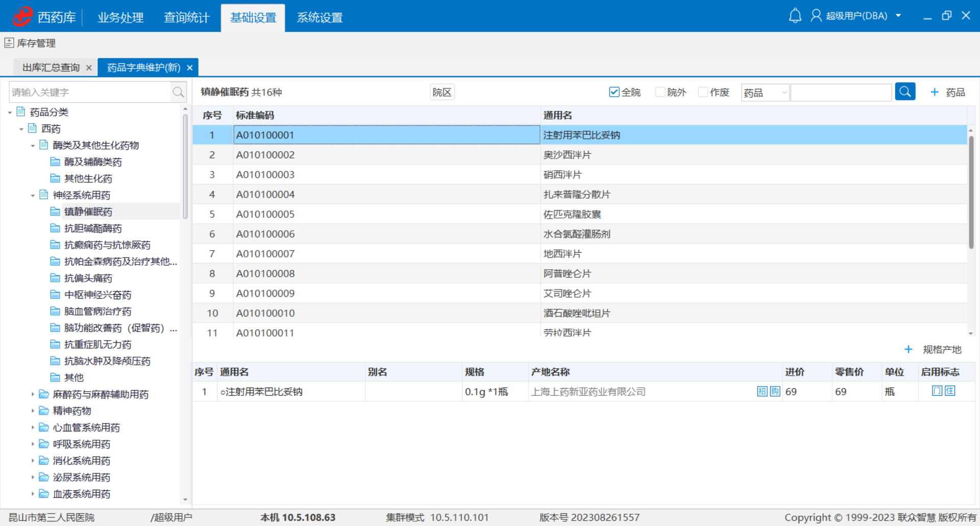Click the blue search magnifier button

(x=905, y=92)
